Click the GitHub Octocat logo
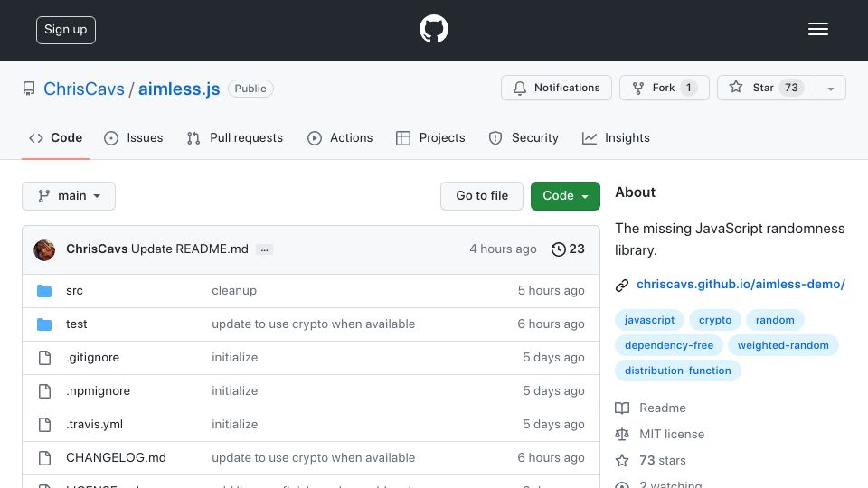The image size is (868, 488). 433,29
